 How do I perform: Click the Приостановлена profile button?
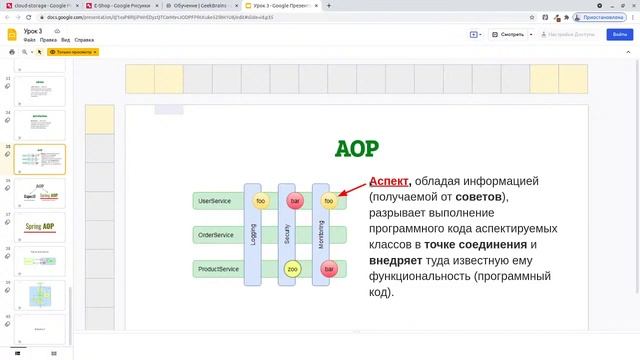(600, 18)
